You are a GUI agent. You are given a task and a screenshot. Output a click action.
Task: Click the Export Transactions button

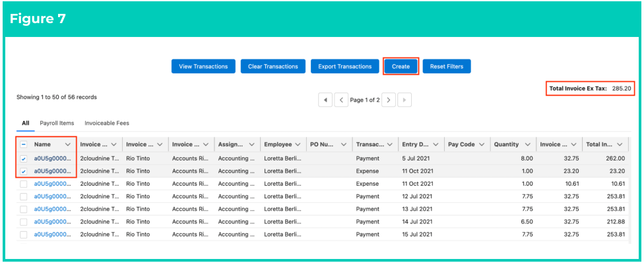point(345,66)
